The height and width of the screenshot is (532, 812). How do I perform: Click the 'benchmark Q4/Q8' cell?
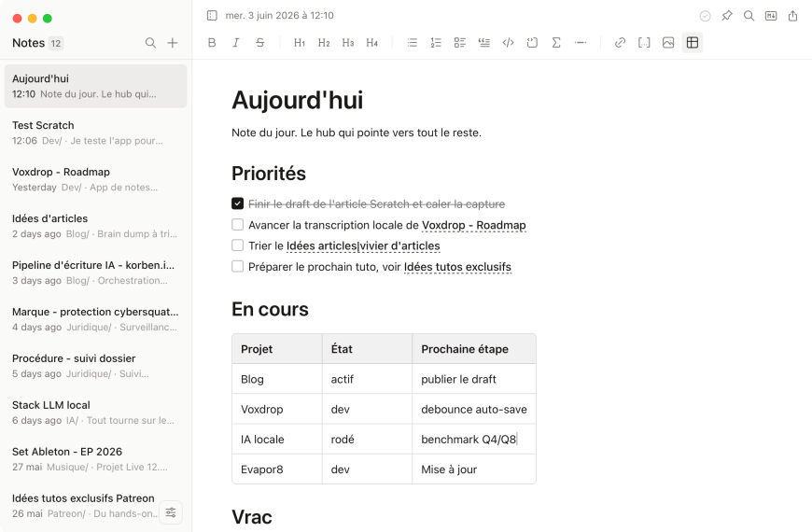474,440
